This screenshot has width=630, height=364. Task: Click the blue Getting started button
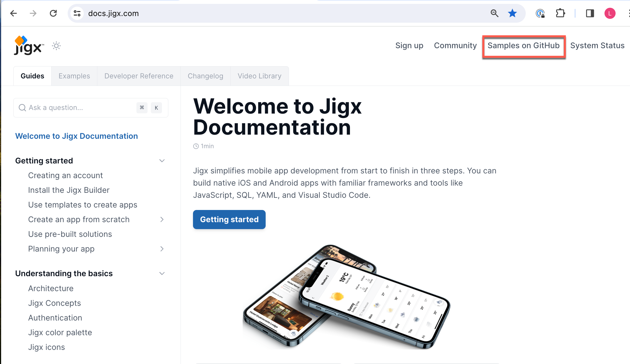(x=229, y=219)
